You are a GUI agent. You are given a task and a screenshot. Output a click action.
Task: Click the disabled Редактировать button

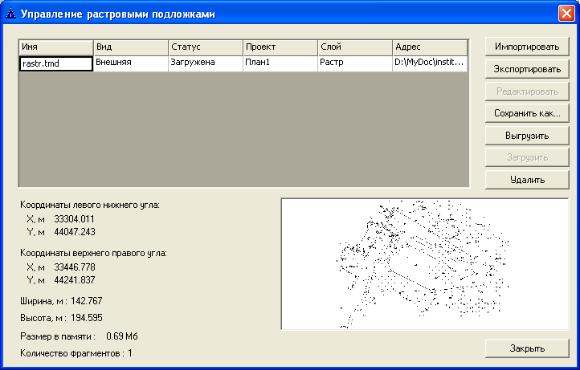click(527, 91)
